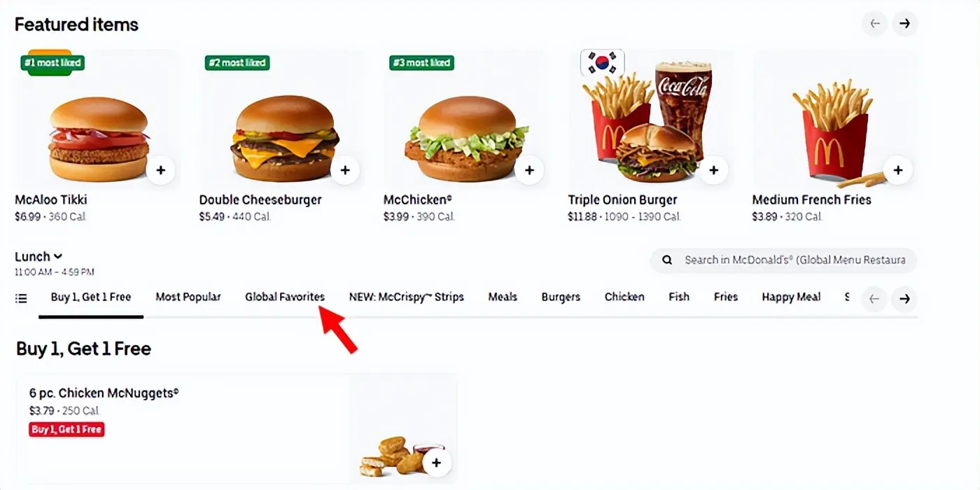This screenshot has width=980, height=490.
Task: Open the category list menu icon
Action: tap(22, 298)
